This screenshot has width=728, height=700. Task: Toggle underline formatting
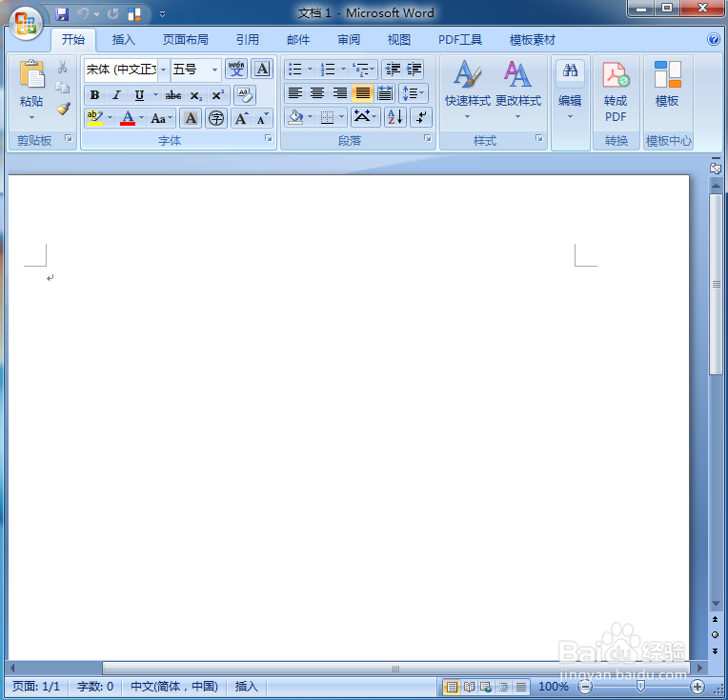(139, 95)
